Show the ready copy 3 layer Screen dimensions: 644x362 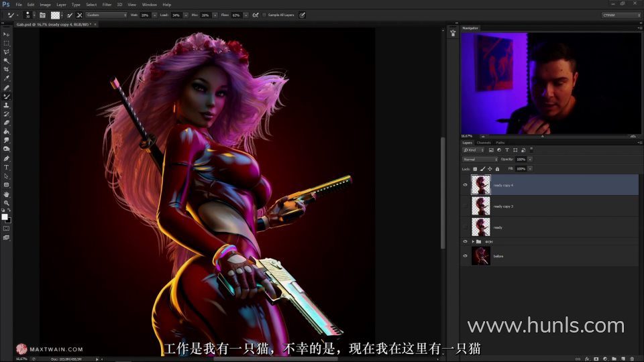click(x=465, y=206)
